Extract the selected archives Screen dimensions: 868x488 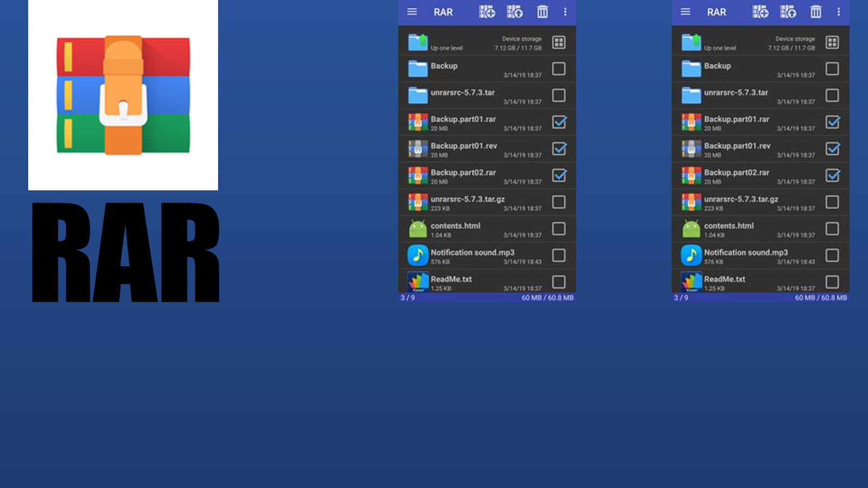pyautogui.click(x=513, y=12)
